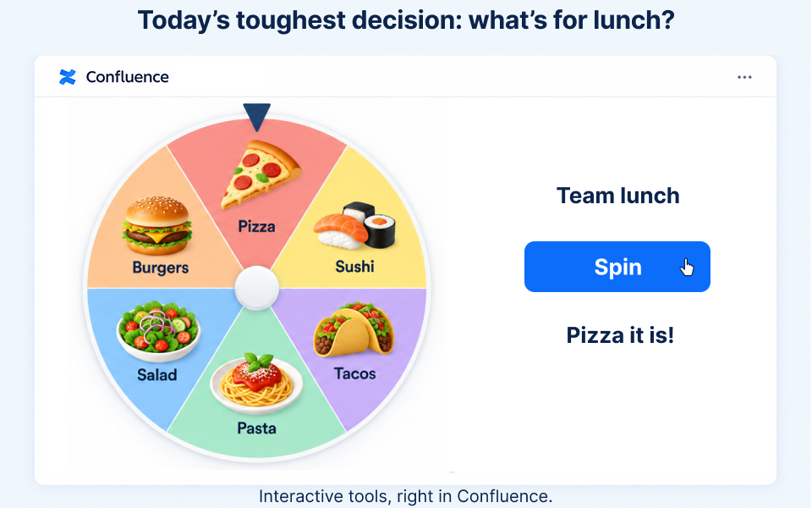Click the dark blue wheel pointer triangle
This screenshot has height=508, width=812.
(x=257, y=117)
